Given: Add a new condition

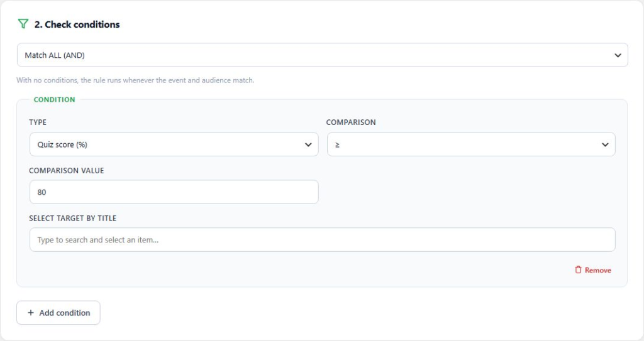Looking at the screenshot, I should click(58, 313).
